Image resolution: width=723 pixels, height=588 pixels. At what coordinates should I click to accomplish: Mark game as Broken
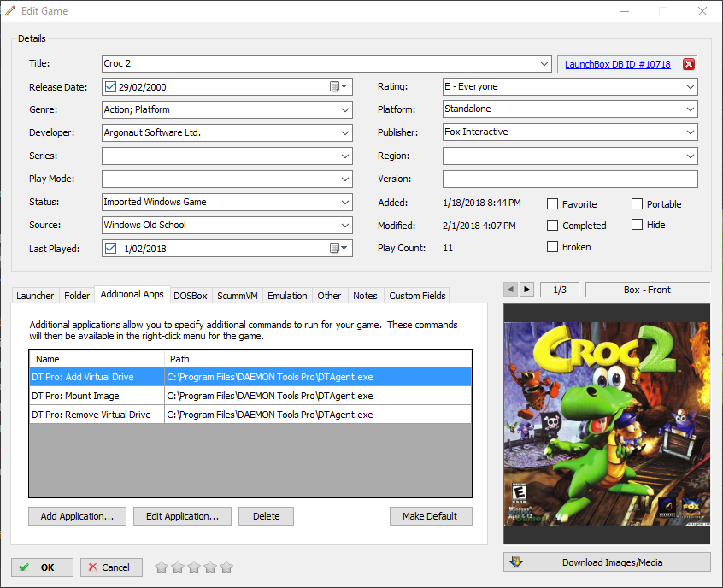pyautogui.click(x=552, y=247)
